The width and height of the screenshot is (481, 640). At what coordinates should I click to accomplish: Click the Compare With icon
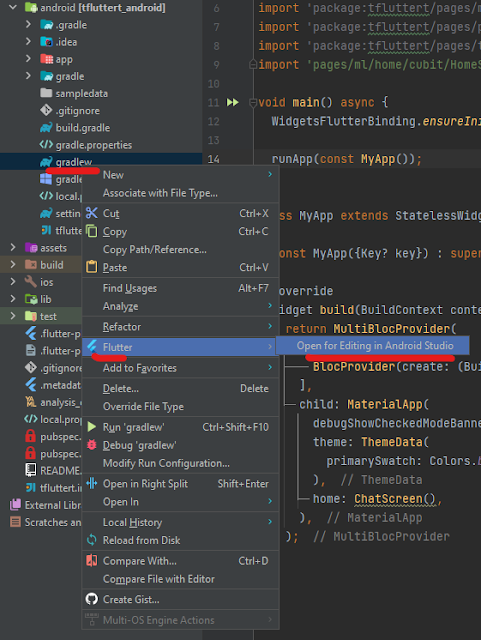click(x=92, y=560)
